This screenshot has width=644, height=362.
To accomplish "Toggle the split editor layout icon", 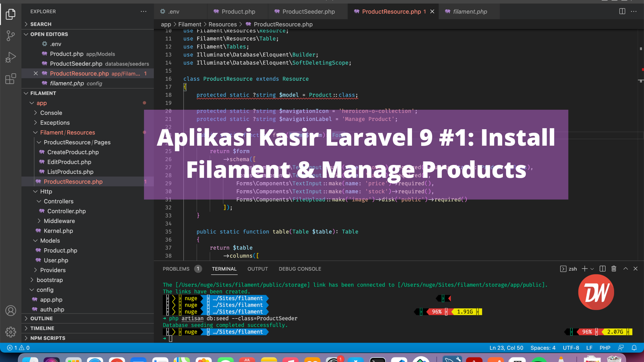I will [x=622, y=11].
